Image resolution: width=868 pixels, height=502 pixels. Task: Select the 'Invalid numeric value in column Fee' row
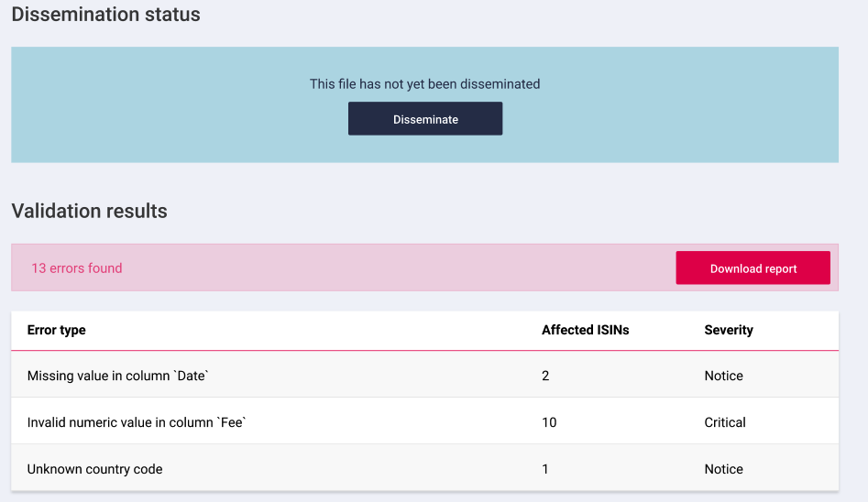pos(424,420)
